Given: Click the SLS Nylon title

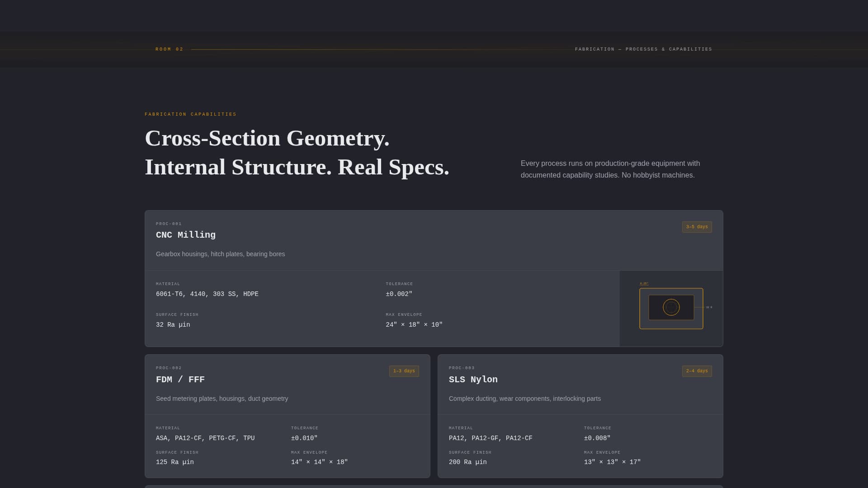Looking at the screenshot, I should pos(473,380).
